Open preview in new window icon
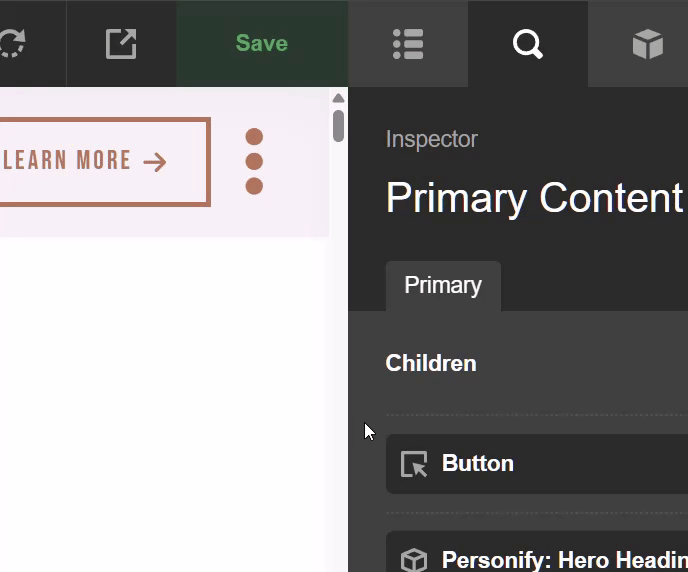 pyautogui.click(x=121, y=44)
